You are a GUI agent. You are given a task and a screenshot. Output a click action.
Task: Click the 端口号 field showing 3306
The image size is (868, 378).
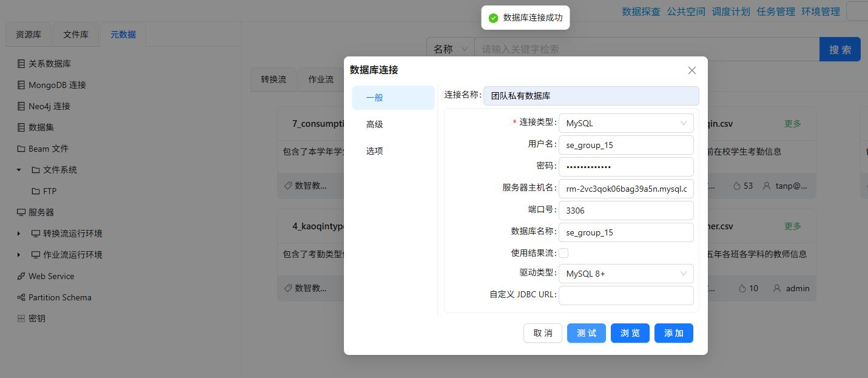626,211
